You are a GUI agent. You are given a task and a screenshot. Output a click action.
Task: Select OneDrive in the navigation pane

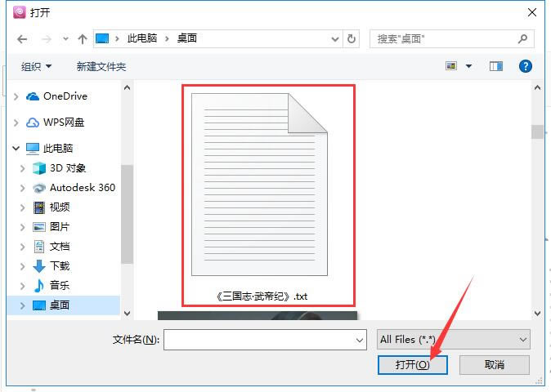pos(65,96)
